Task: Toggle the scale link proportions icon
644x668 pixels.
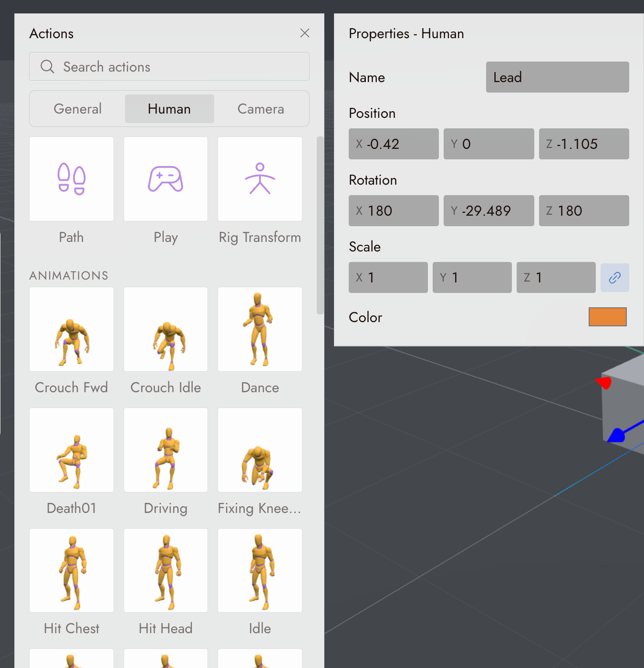Action: tap(615, 278)
